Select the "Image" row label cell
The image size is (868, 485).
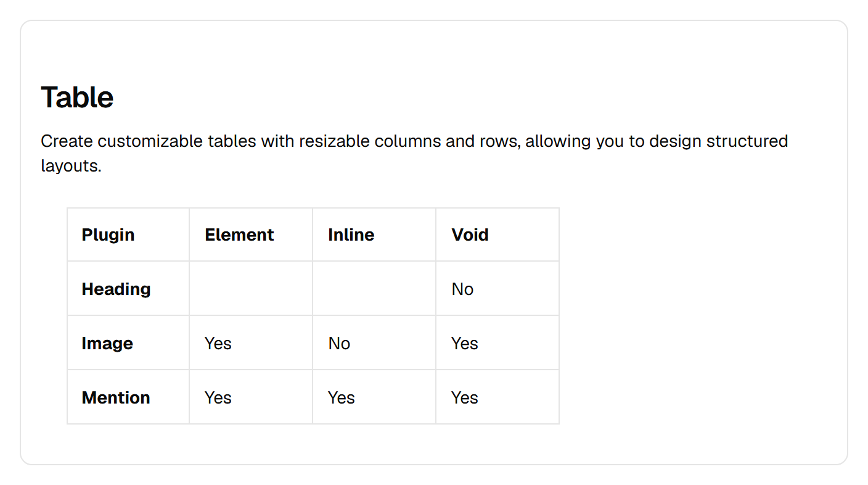click(x=128, y=342)
